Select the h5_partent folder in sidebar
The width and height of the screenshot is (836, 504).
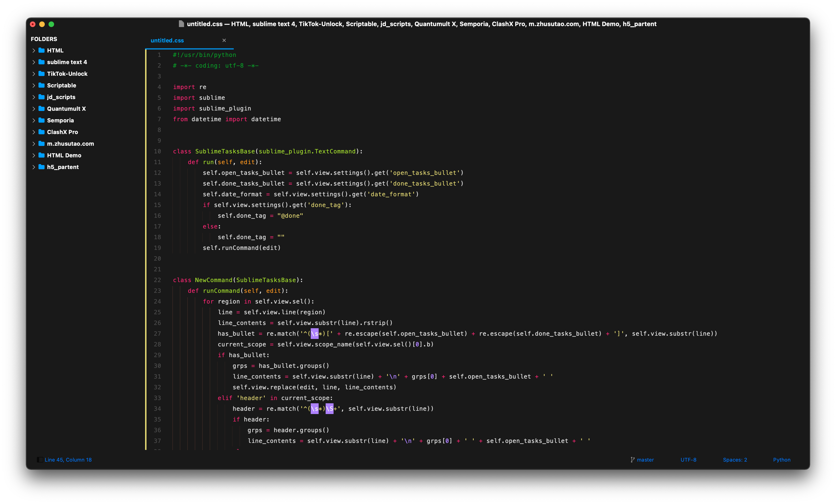tap(63, 167)
